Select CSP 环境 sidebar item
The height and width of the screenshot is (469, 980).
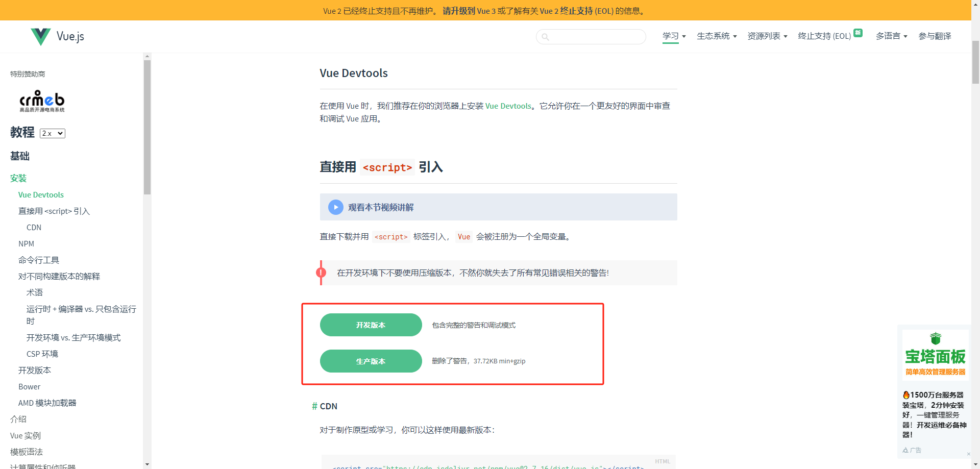42,354
